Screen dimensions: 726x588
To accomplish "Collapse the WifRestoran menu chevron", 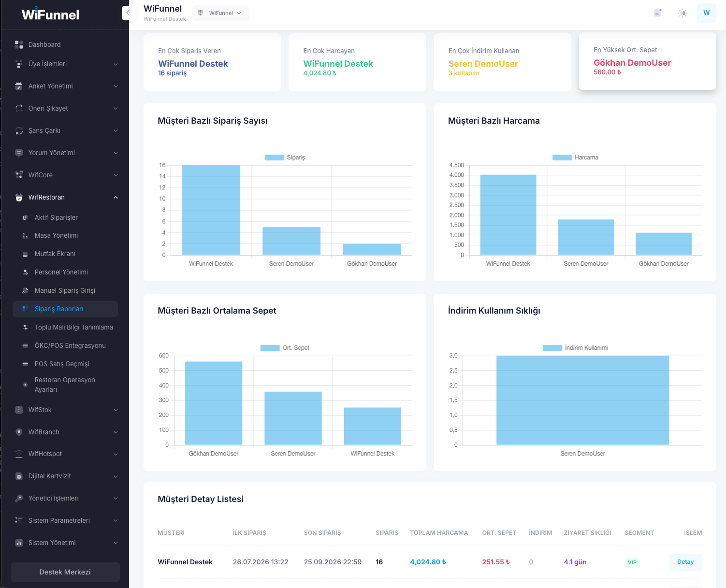I will pos(116,198).
